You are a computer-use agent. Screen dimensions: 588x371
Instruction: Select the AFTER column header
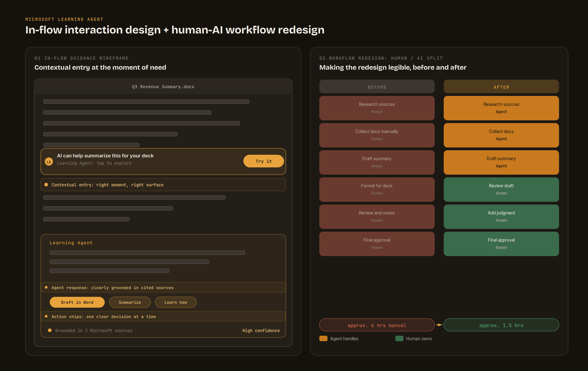(x=501, y=87)
